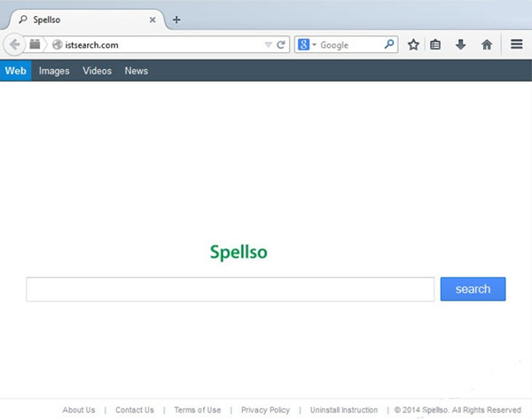Open the Google search engine selector dropdown

307,45
